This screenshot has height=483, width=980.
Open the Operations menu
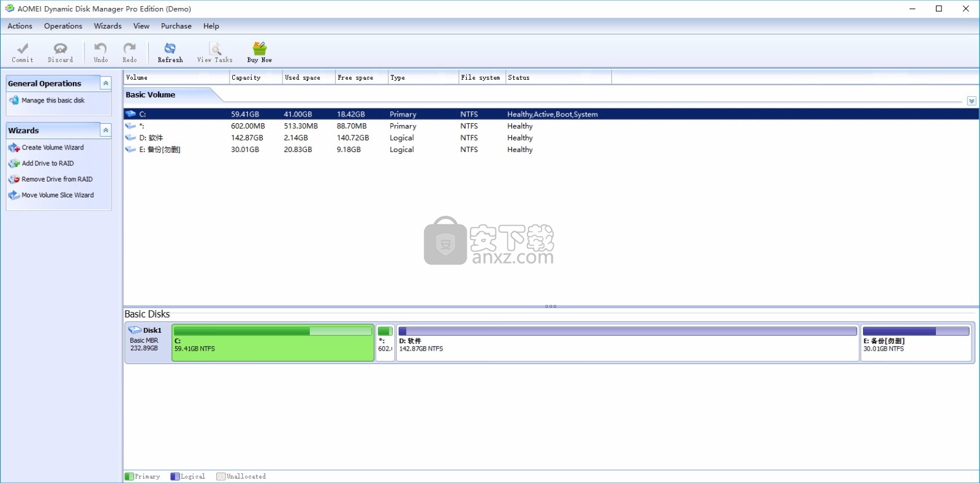point(63,26)
